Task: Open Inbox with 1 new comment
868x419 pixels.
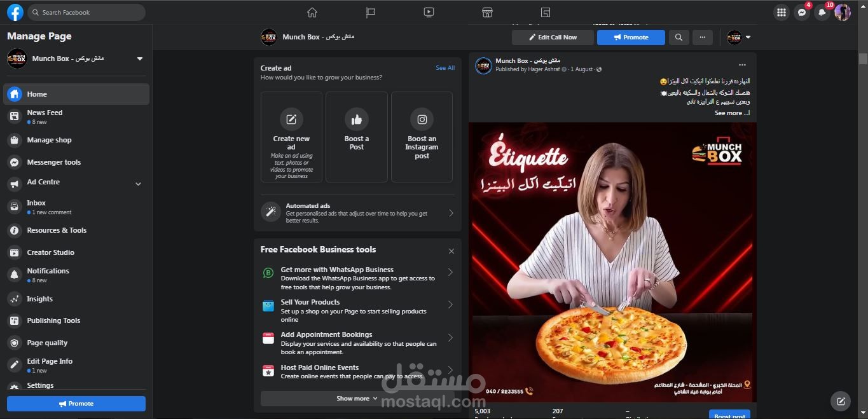Action: click(76, 207)
